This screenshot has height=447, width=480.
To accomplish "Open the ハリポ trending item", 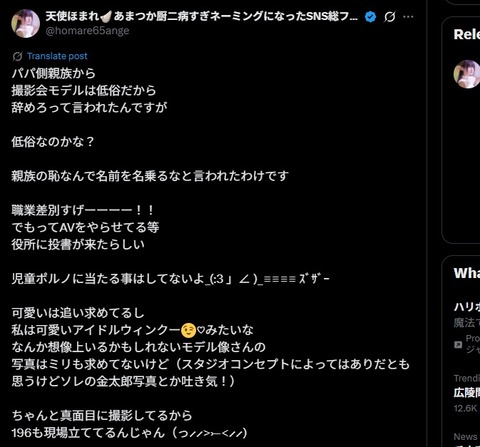I will [x=467, y=306].
